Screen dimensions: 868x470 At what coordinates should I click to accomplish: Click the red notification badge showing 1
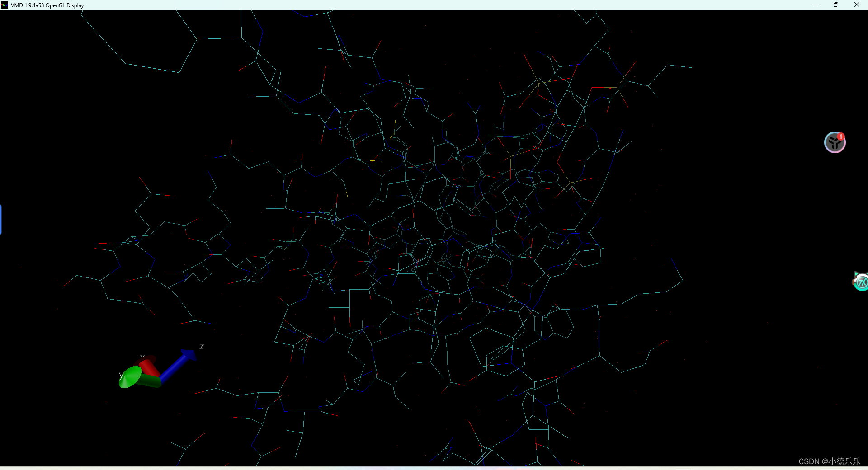pyautogui.click(x=840, y=137)
